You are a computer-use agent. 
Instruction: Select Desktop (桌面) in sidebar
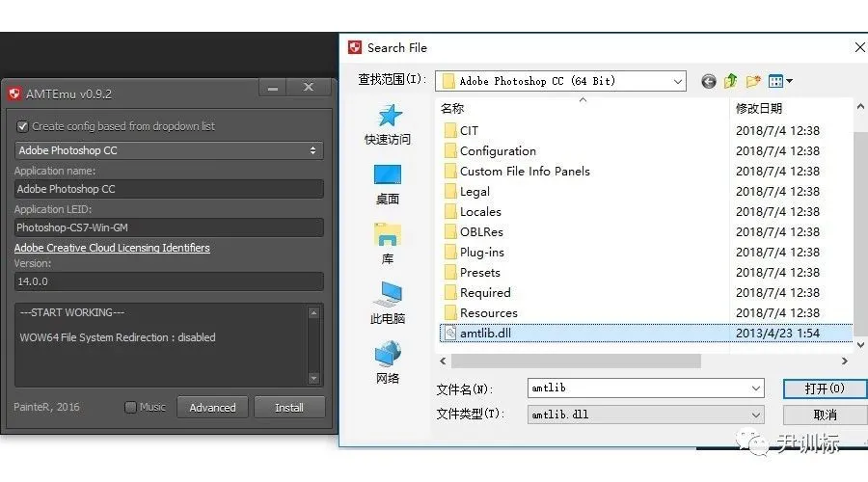tap(388, 185)
